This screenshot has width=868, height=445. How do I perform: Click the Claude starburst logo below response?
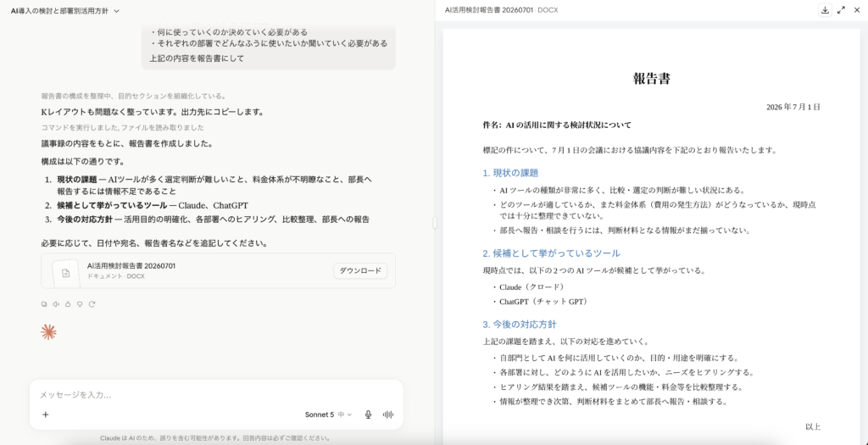click(48, 332)
